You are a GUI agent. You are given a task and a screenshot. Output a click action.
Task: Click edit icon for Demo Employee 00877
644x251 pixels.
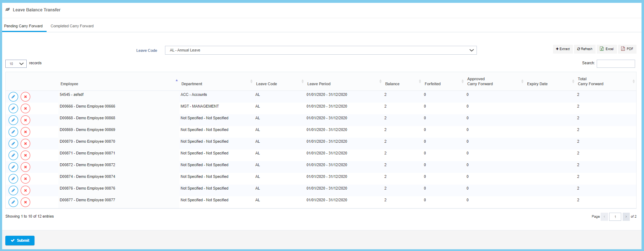13,202
